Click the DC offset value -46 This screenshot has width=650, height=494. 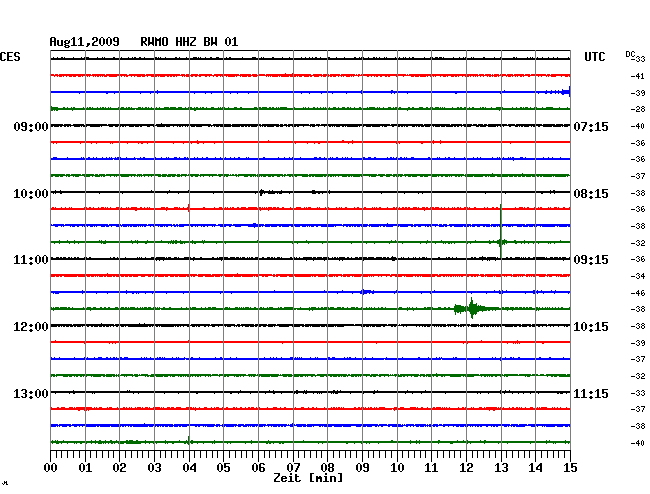pos(638,293)
